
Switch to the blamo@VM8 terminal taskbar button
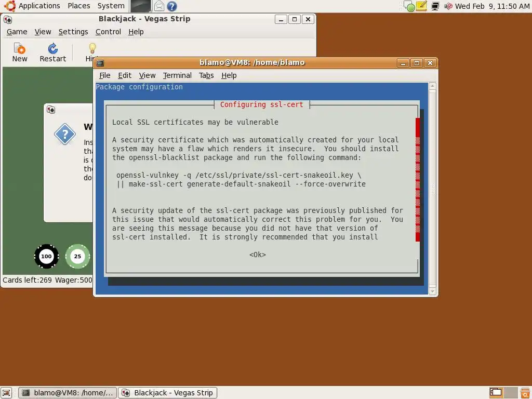click(x=68, y=393)
